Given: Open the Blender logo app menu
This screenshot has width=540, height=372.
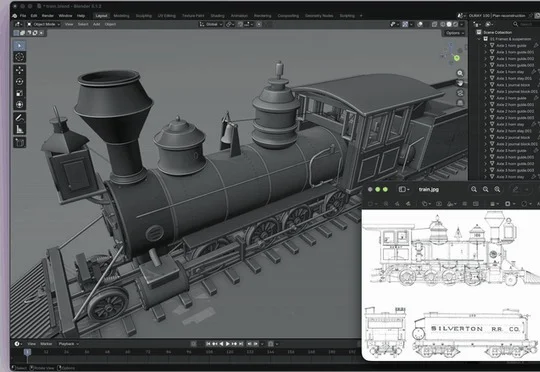Looking at the screenshot, I should [14, 16].
